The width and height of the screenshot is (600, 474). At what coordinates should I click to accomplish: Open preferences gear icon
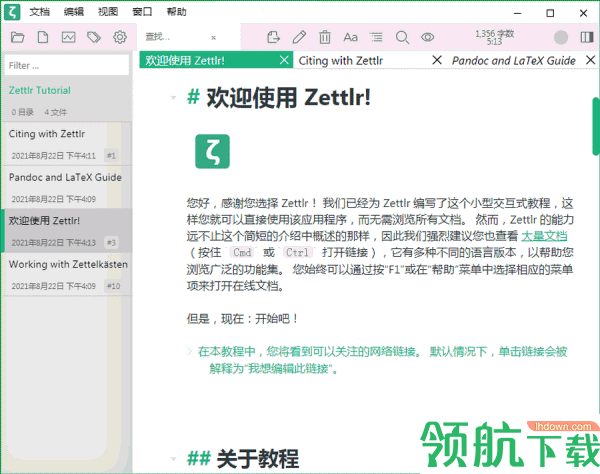click(120, 37)
